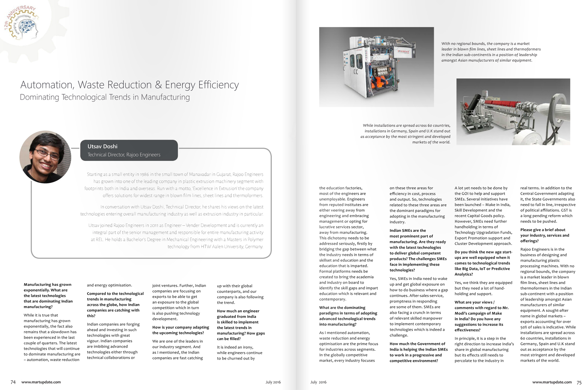Click question "Indian SMEs are the most prominent part"
This screenshot has width=588, height=390.
[x=418, y=250]
